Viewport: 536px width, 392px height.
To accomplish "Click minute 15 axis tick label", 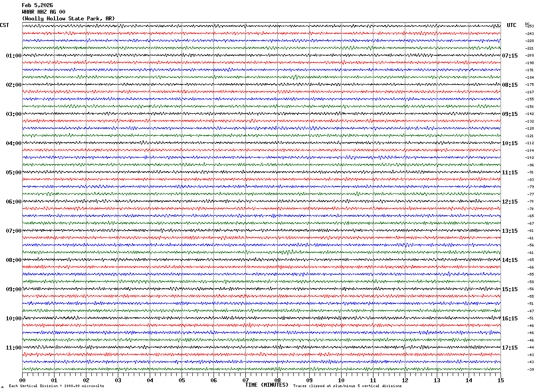I will [501, 380].
